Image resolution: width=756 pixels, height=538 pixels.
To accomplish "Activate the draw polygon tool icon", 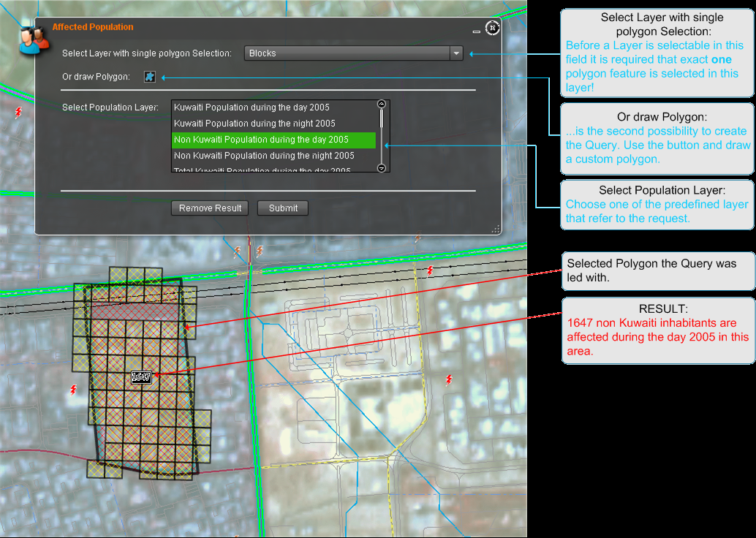I will tap(150, 77).
